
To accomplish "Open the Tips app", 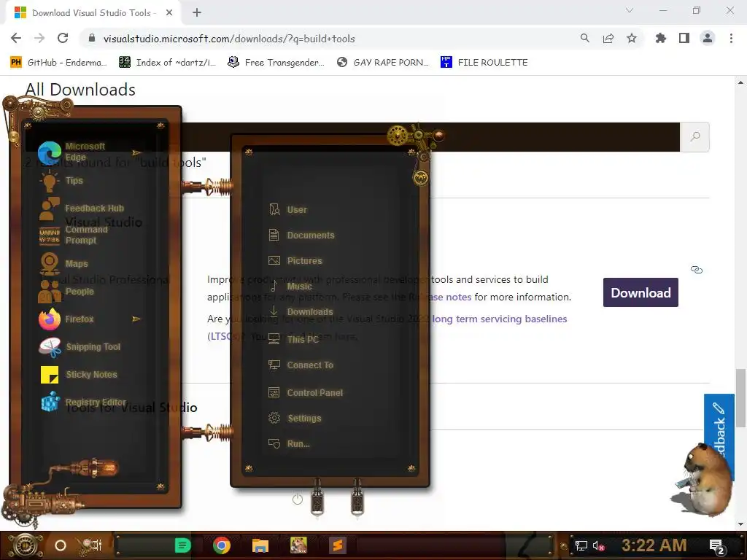I will click(62, 181).
